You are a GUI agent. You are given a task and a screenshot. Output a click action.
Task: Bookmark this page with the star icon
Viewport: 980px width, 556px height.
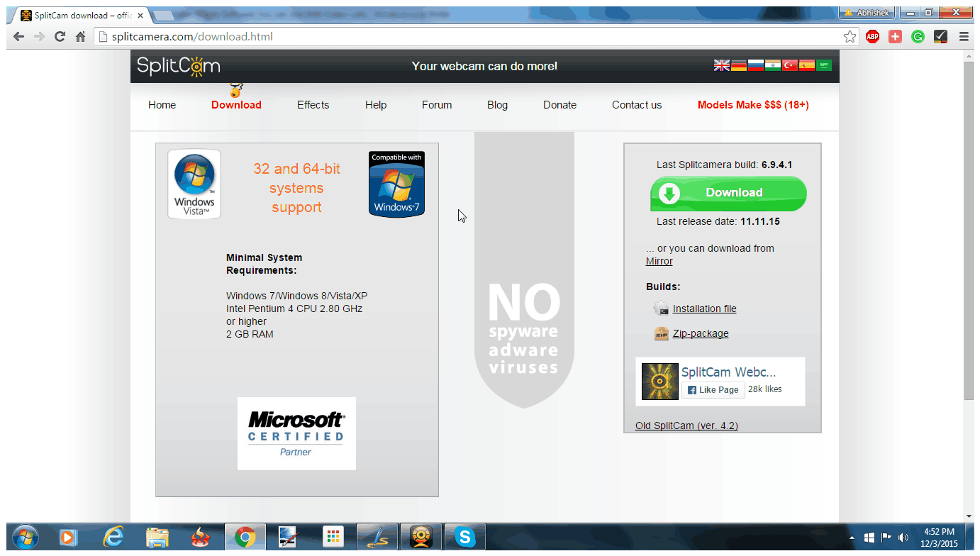tap(850, 37)
